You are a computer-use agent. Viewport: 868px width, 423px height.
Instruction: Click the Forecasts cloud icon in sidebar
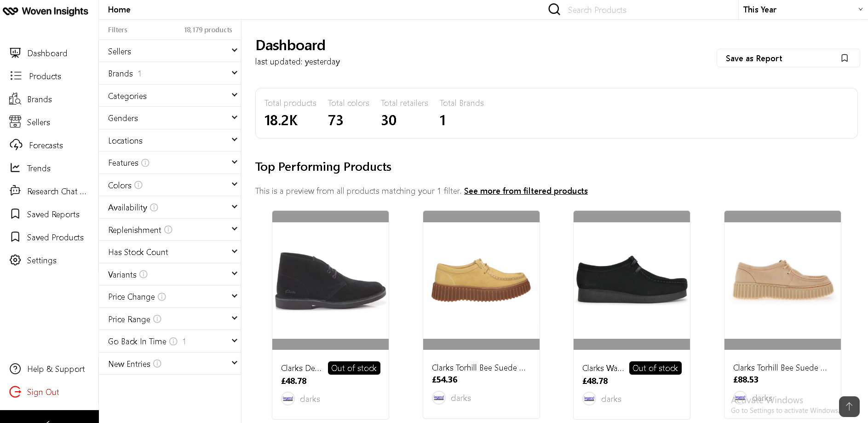coord(16,145)
